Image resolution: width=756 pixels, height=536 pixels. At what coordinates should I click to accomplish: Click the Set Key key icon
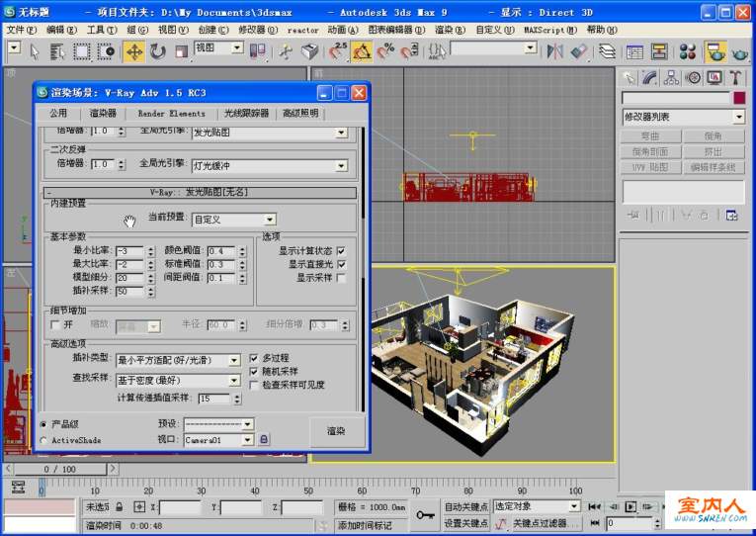pyautogui.click(x=425, y=515)
